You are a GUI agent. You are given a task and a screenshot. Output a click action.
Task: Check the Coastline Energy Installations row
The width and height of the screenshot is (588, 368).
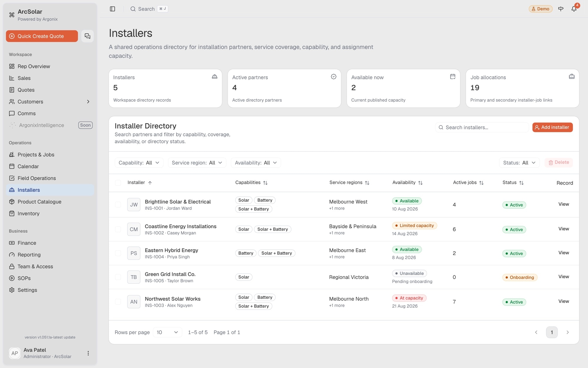tap(118, 229)
